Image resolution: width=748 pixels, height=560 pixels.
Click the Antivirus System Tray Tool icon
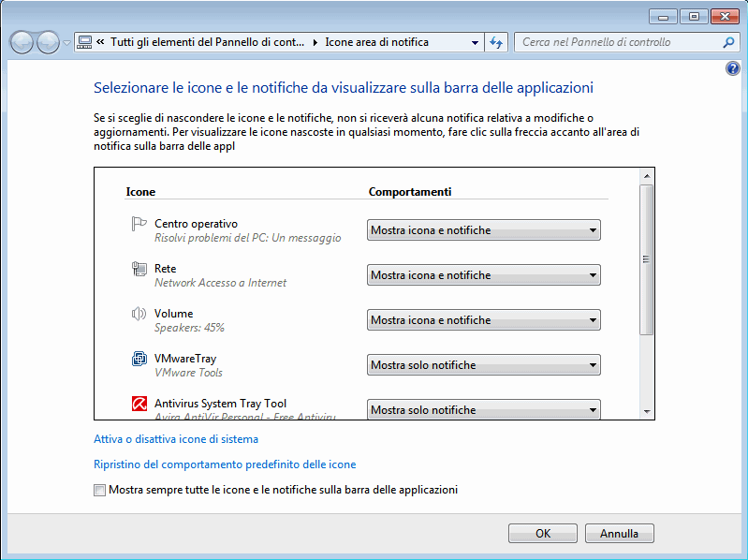[x=139, y=405]
